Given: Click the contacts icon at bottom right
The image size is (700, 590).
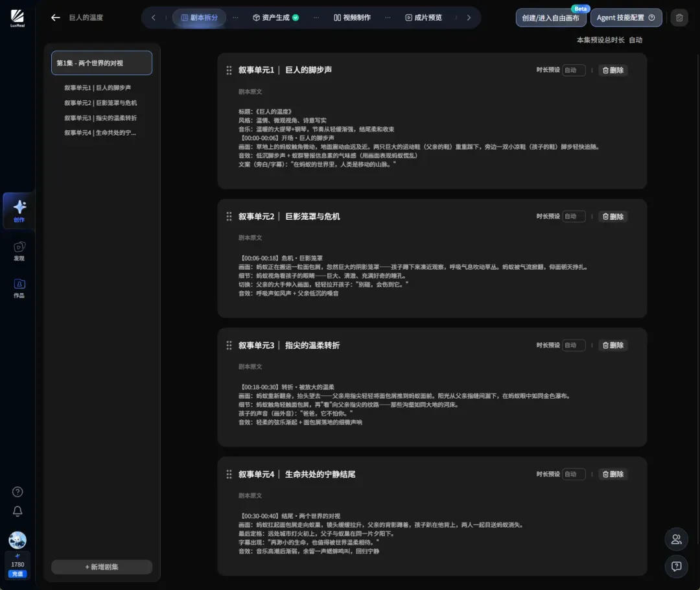Looking at the screenshot, I should pos(676,539).
